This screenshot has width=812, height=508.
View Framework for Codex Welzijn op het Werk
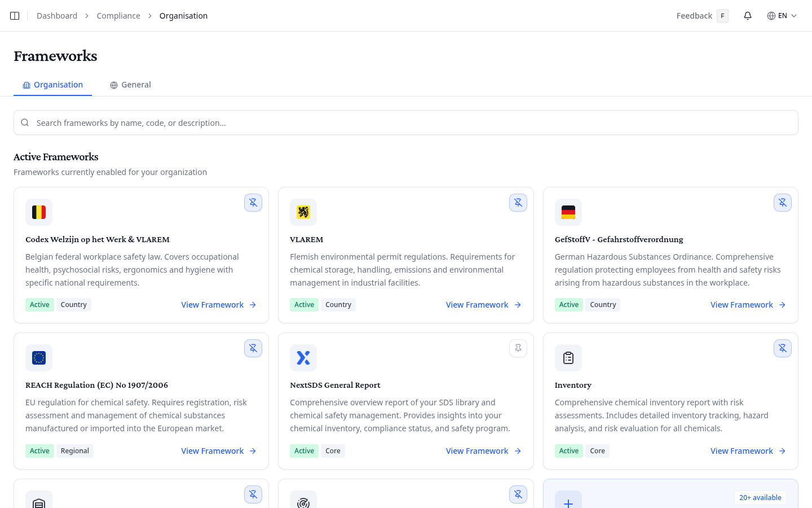[219, 305]
